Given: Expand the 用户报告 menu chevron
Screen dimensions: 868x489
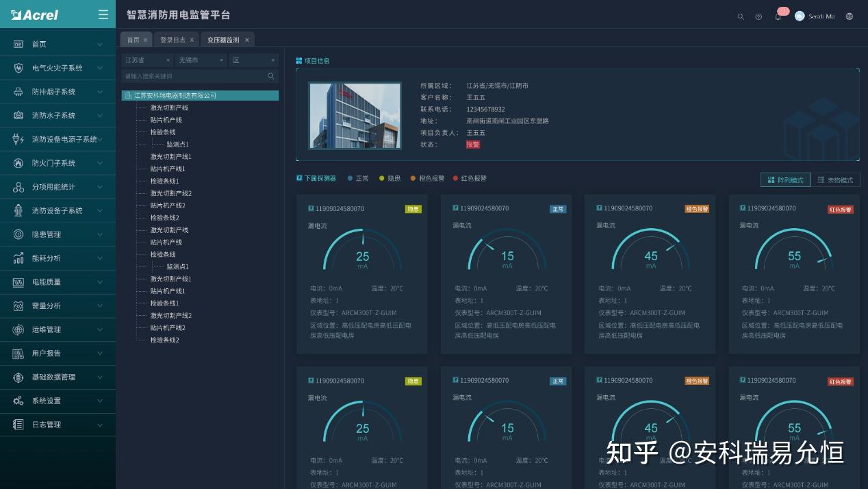Looking at the screenshot, I should coord(100,353).
